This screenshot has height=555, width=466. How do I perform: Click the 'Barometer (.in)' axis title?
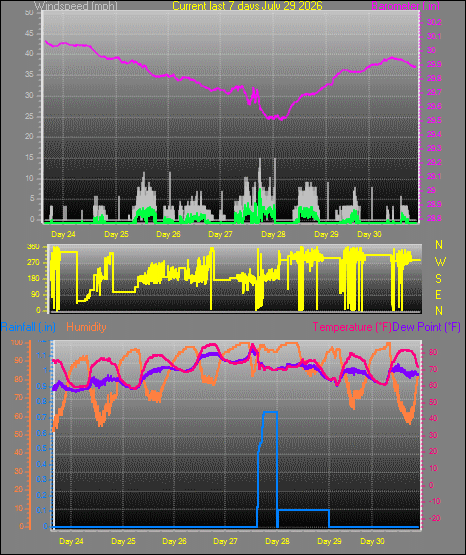pyautogui.click(x=405, y=6)
